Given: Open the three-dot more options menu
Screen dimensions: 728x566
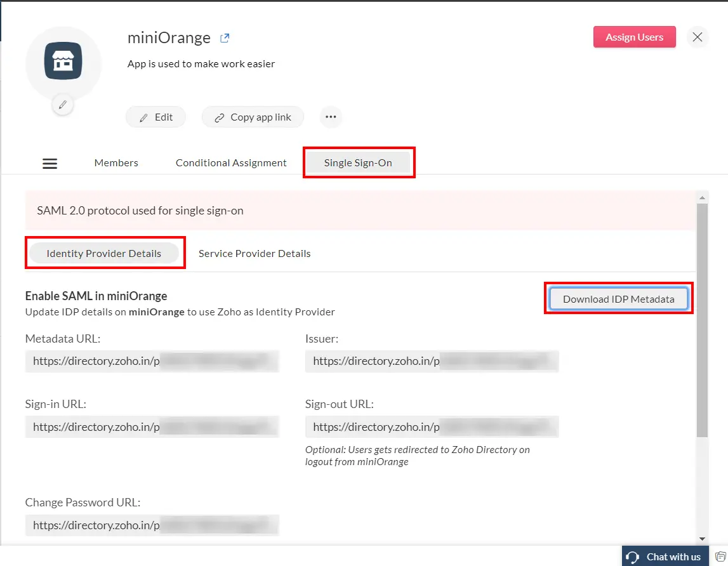Looking at the screenshot, I should click(331, 117).
